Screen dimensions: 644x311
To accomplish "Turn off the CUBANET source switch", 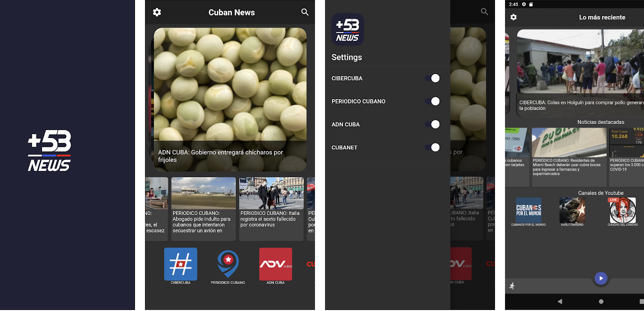I will (x=432, y=147).
